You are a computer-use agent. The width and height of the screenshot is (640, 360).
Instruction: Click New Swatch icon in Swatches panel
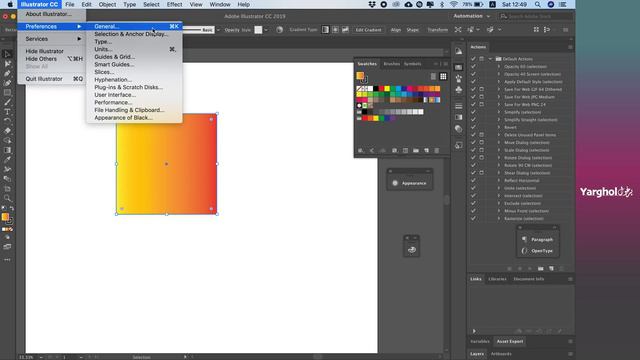[426, 151]
